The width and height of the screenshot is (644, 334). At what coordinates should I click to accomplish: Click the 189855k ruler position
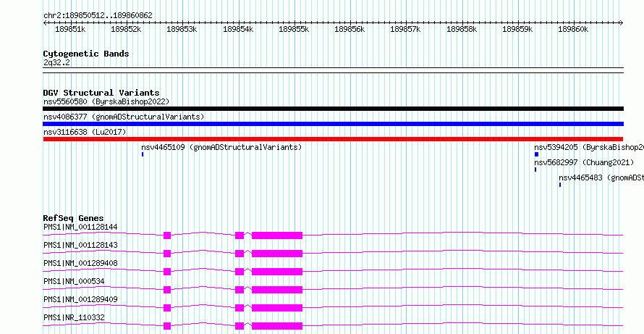[294, 29]
